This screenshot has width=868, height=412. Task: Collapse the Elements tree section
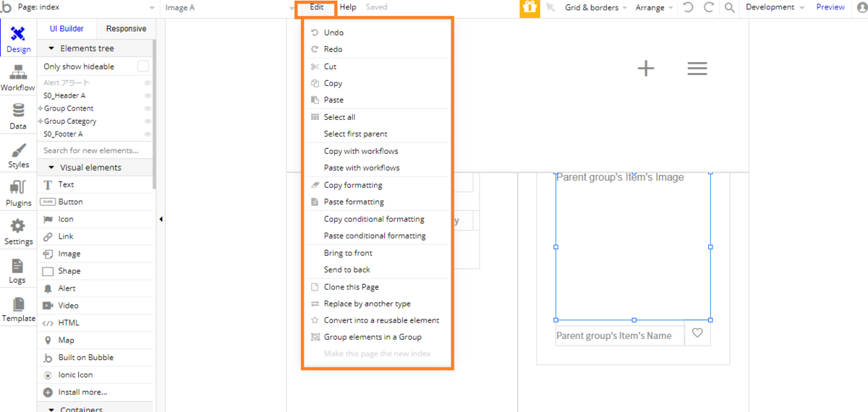tap(52, 48)
